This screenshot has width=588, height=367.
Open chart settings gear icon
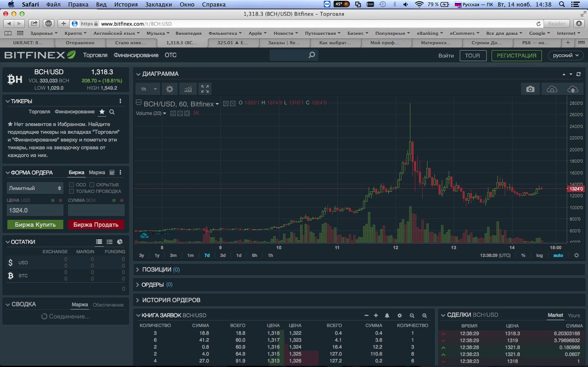pyautogui.click(x=170, y=89)
